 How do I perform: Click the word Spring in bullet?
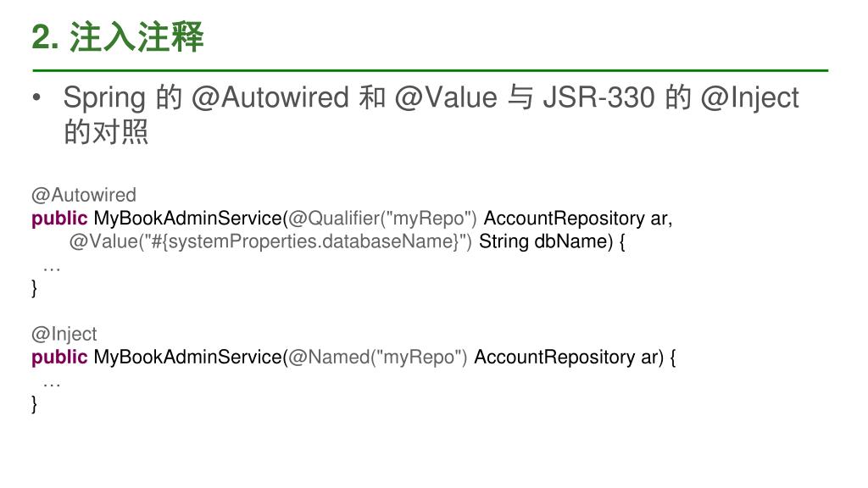pyautogui.click(x=104, y=98)
